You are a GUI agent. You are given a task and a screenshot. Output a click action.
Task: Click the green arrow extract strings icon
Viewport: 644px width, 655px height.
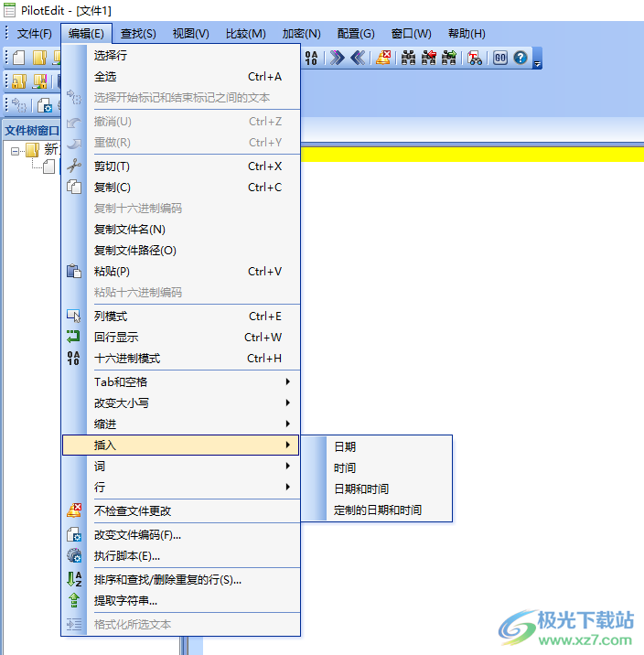74,600
